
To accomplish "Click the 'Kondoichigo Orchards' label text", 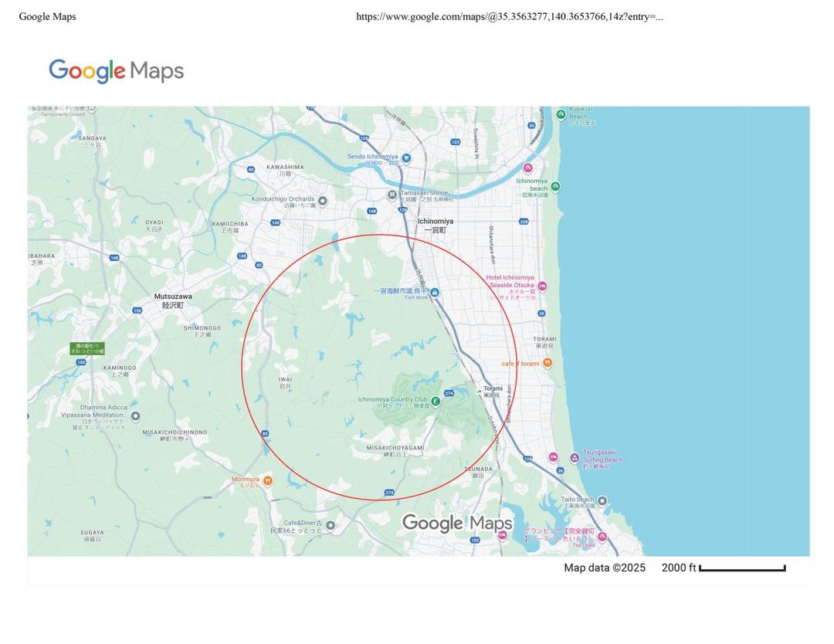I will click(x=283, y=199).
